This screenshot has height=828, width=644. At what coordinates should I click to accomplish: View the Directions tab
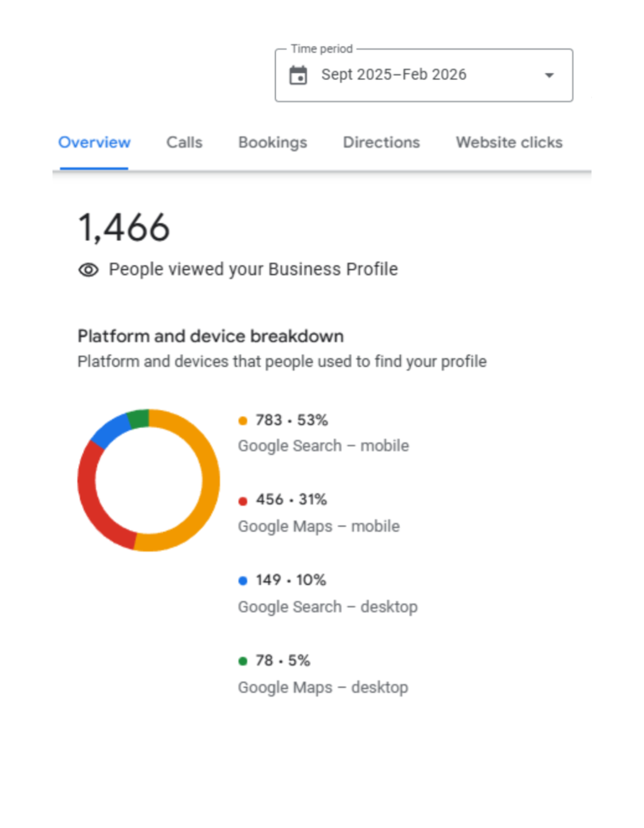[x=382, y=143]
